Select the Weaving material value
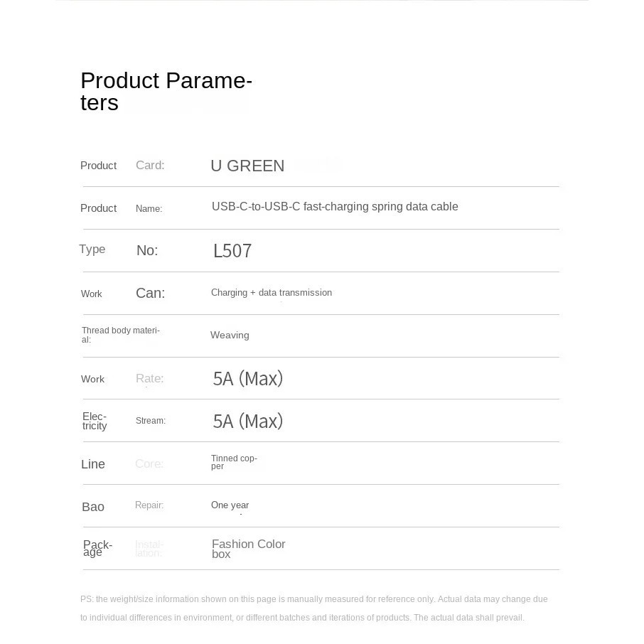 click(x=230, y=336)
